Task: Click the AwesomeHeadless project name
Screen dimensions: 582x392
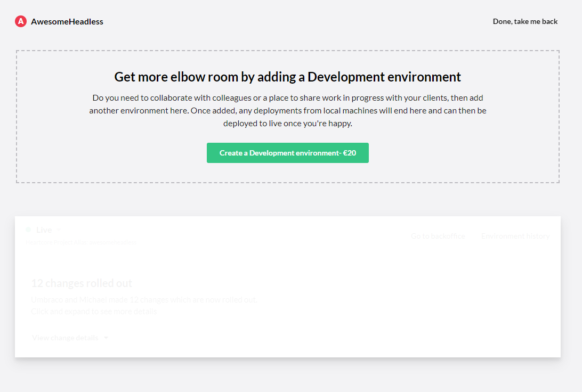Action: [67, 22]
